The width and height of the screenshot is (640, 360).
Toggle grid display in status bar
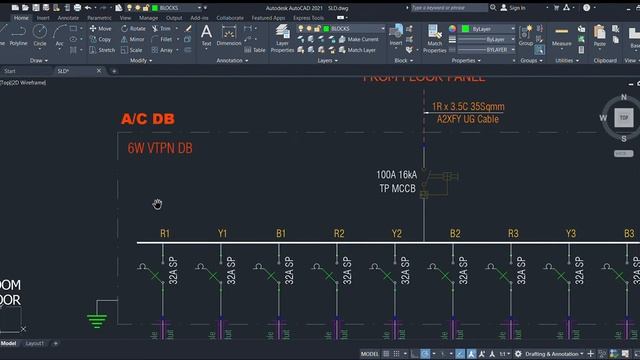[x=386, y=354]
